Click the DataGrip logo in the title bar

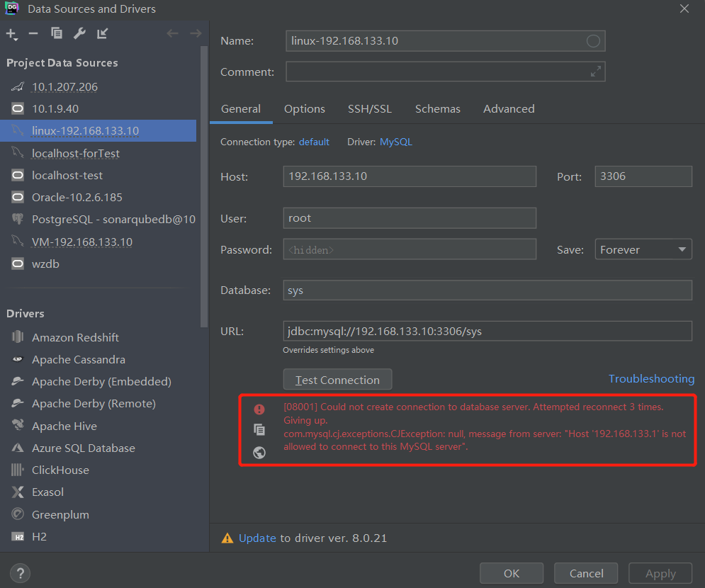tap(11, 8)
